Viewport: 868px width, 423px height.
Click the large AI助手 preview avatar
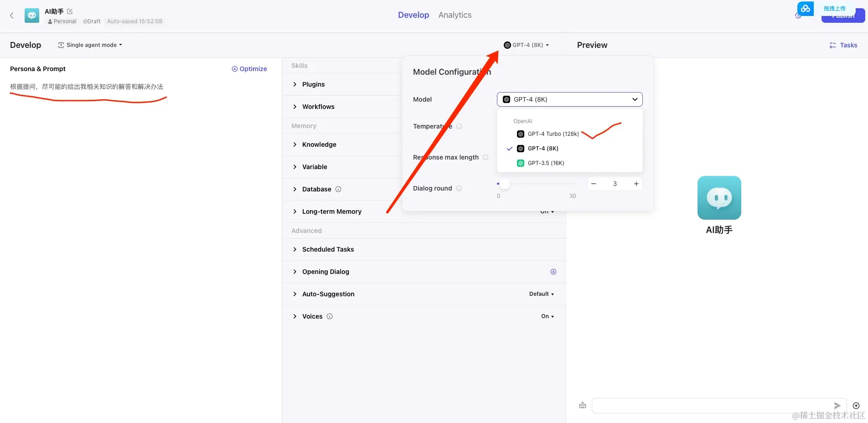(x=719, y=198)
